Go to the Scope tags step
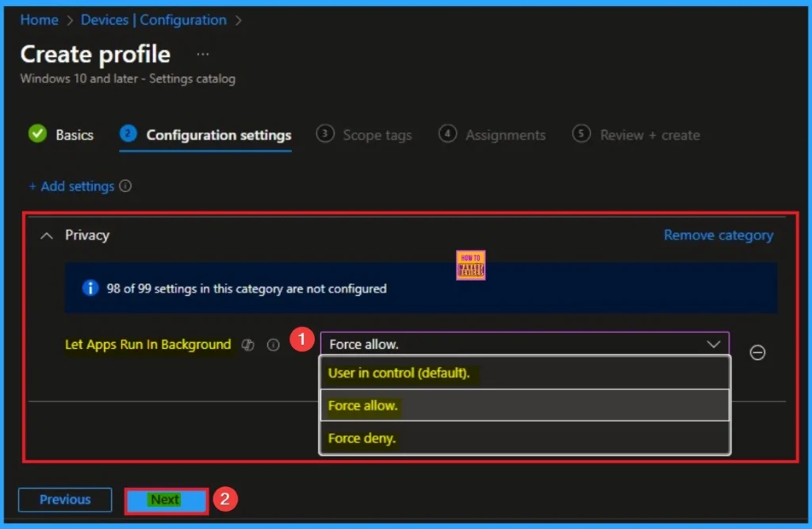 (x=377, y=135)
